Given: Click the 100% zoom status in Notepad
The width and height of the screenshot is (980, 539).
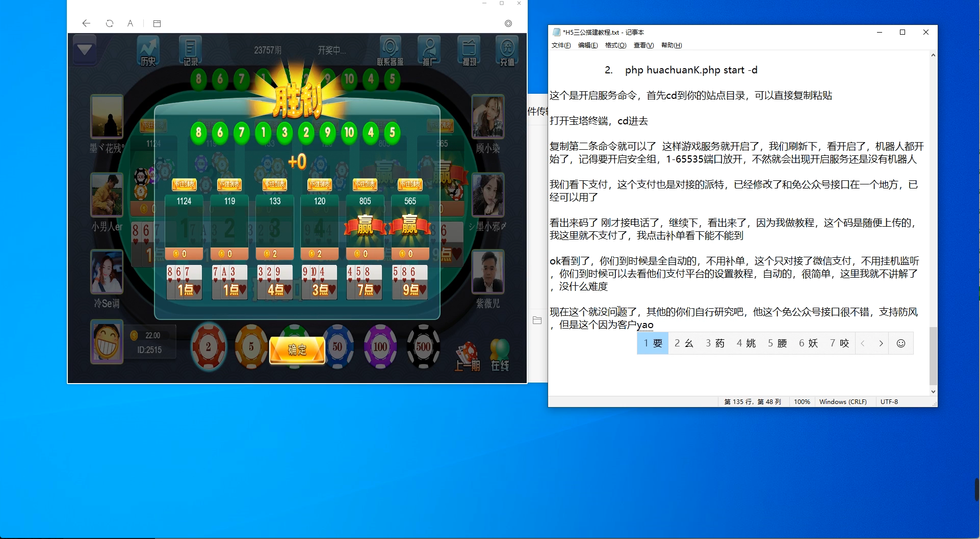Looking at the screenshot, I should coord(802,402).
